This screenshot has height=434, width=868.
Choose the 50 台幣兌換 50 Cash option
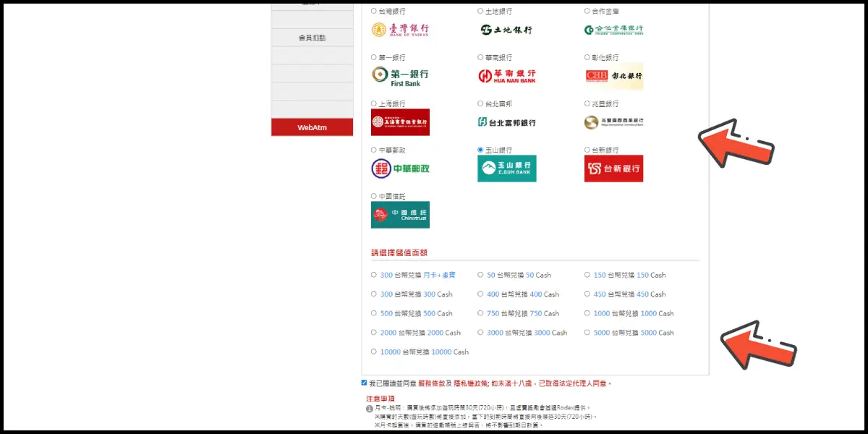481,275
